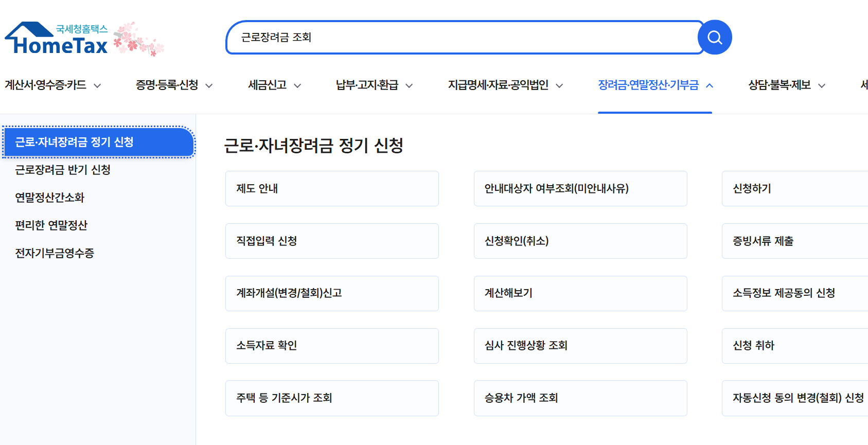
Task: Expand the 증명·등록·신청 menu chevron
Action: (209, 85)
